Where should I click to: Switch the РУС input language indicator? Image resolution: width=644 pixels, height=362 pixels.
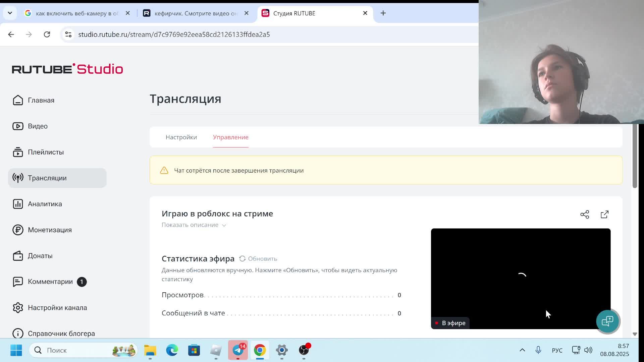coord(557,350)
